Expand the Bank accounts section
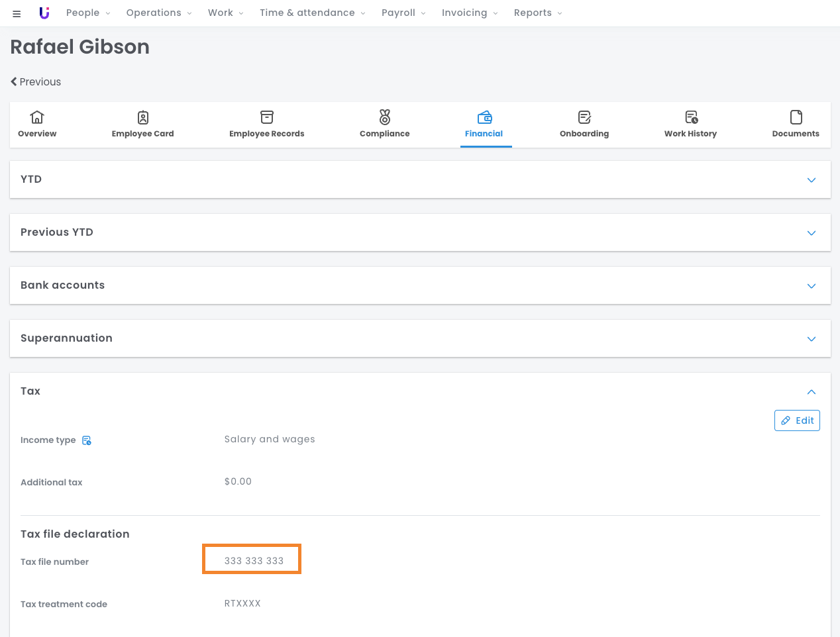The width and height of the screenshot is (840, 637). coord(812,286)
